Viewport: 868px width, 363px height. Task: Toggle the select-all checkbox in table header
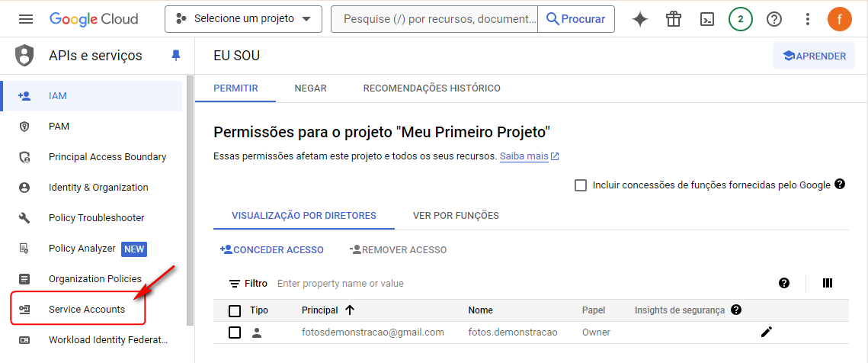235,310
